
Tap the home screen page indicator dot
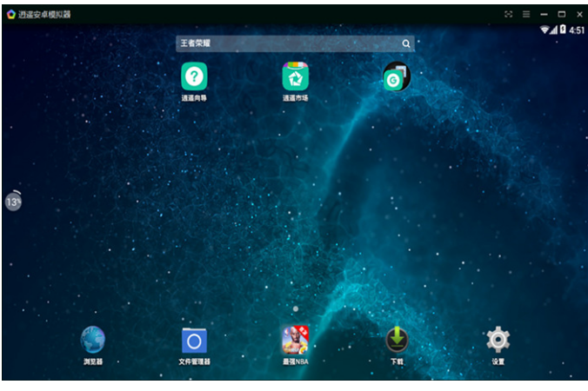coord(296,308)
